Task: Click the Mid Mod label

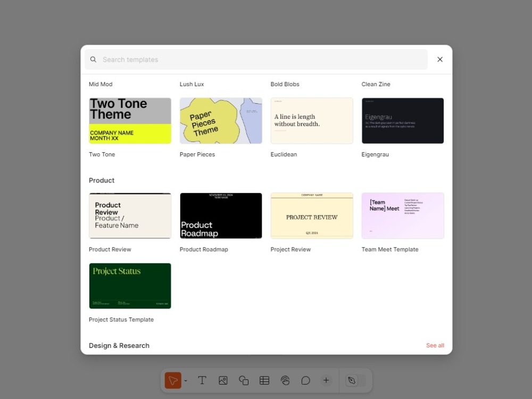Action: (101, 84)
